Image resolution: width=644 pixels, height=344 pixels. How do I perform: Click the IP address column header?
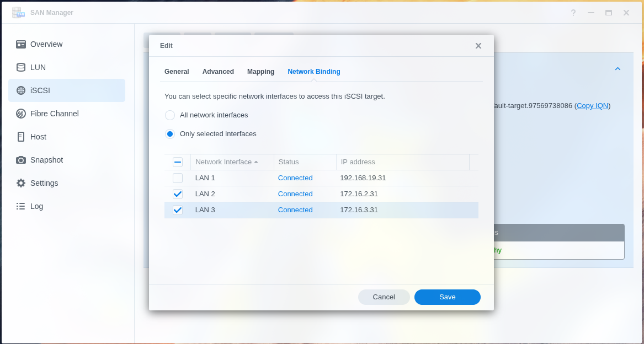coord(403,162)
